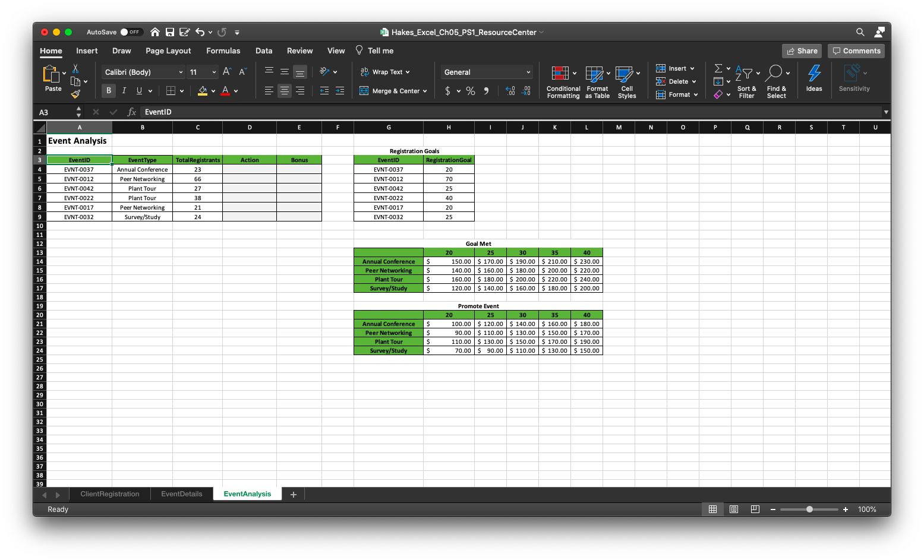Click the formula bar containing EventID
Viewport: 924px width, 560px height.
click(511, 112)
